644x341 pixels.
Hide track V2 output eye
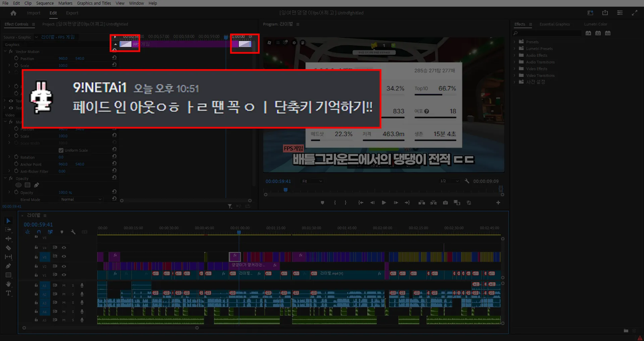point(64,266)
